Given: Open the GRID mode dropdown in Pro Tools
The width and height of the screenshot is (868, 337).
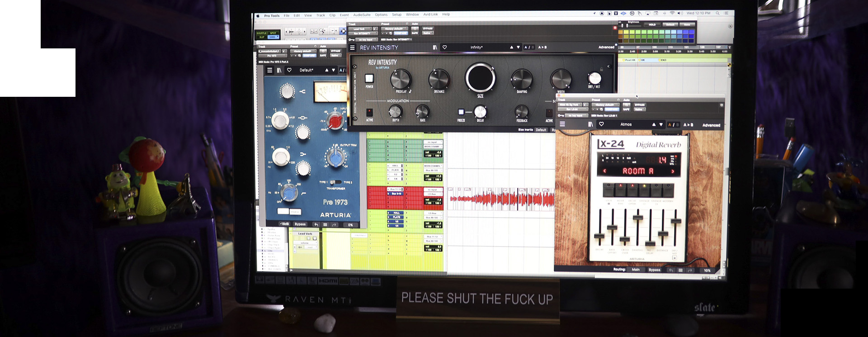Looking at the screenshot, I should (x=273, y=37).
